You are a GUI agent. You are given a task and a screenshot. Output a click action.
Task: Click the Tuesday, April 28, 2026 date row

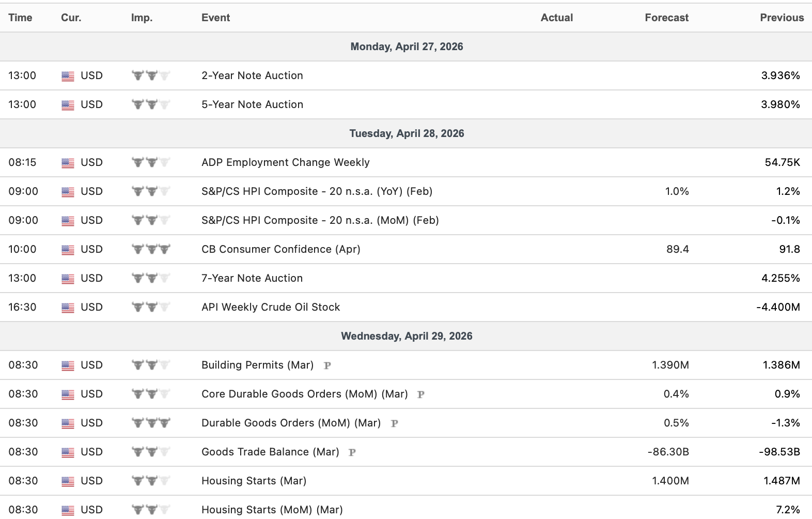point(407,133)
